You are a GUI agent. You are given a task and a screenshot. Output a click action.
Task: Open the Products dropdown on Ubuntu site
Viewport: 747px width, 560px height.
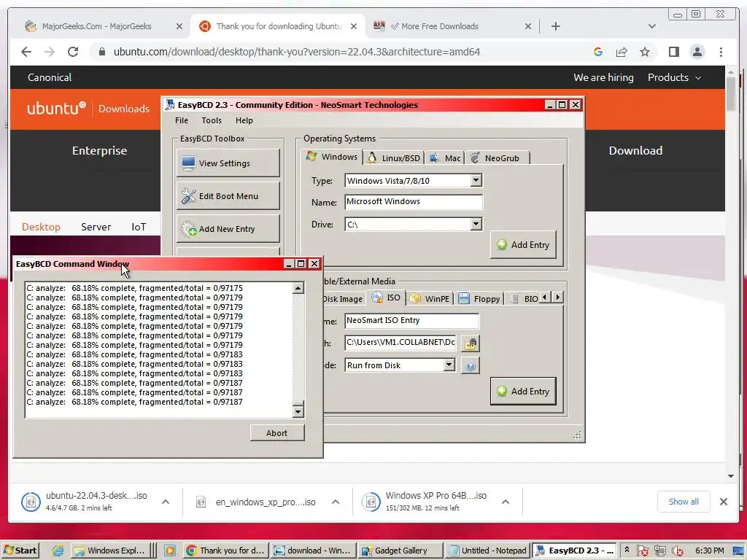[x=674, y=77]
